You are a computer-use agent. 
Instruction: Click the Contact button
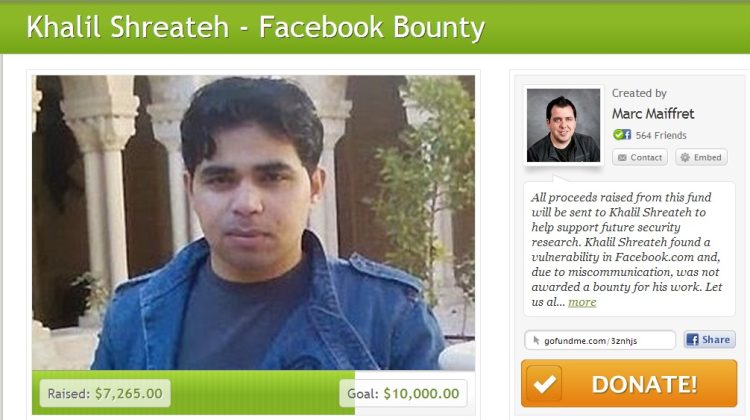click(x=640, y=157)
